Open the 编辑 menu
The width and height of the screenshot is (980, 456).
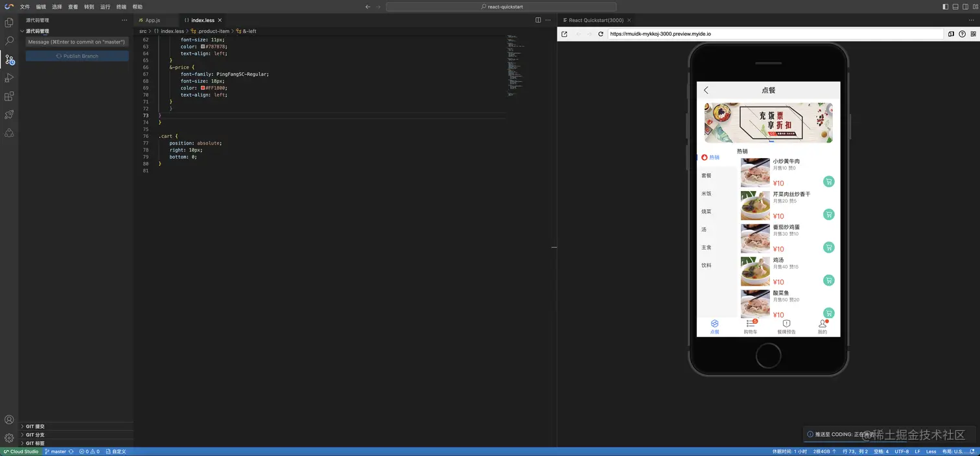click(41, 6)
